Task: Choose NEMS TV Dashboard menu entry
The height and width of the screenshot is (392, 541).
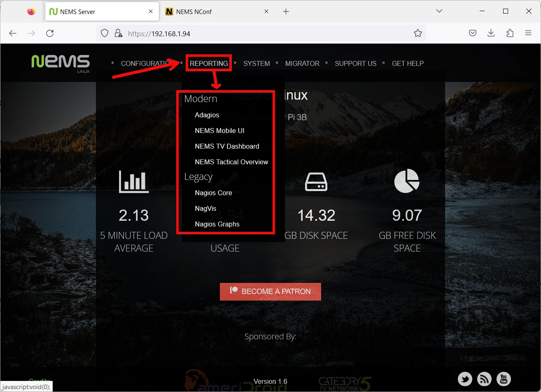Action: pyautogui.click(x=227, y=147)
